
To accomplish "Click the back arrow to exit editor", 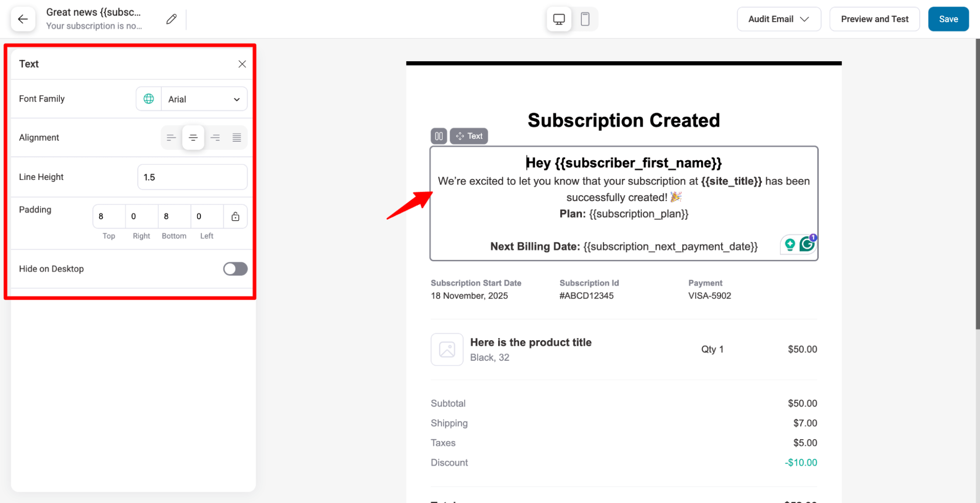I will [23, 19].
